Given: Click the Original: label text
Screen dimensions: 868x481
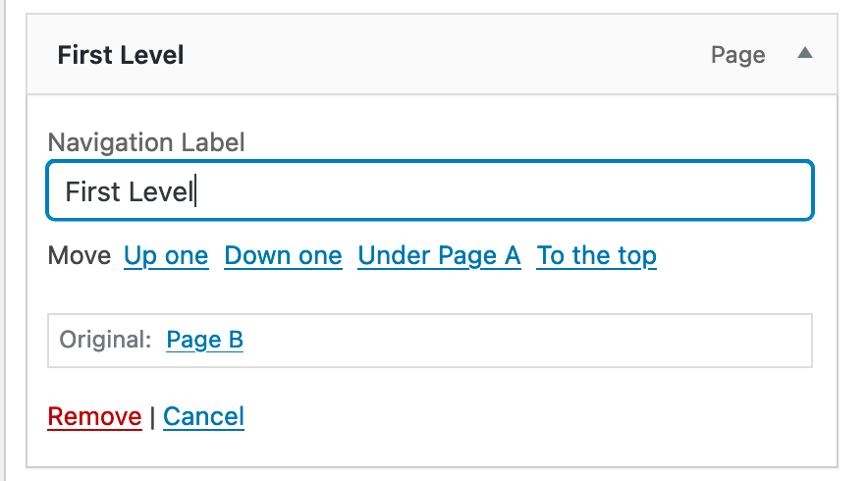Looking at the screenshot, I should point(105,340).
